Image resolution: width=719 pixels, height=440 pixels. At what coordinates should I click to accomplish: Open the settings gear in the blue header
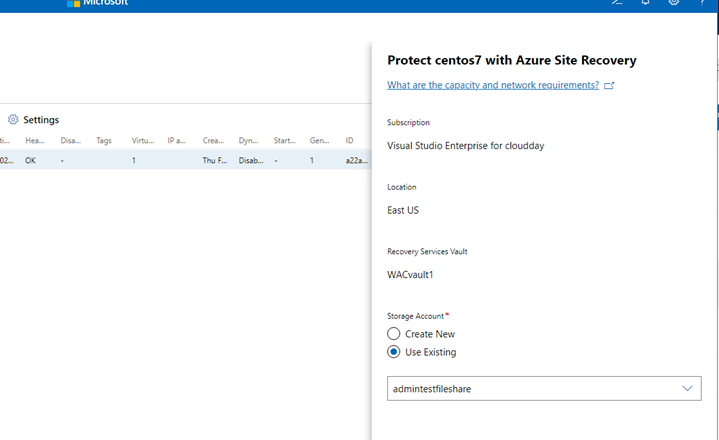point(674,2)
